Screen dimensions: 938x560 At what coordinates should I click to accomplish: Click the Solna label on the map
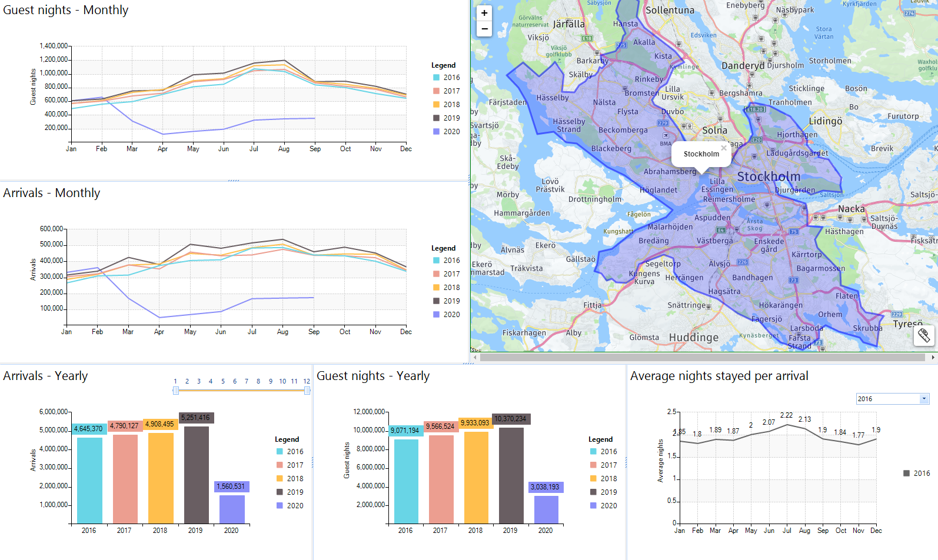coord(714,130)
